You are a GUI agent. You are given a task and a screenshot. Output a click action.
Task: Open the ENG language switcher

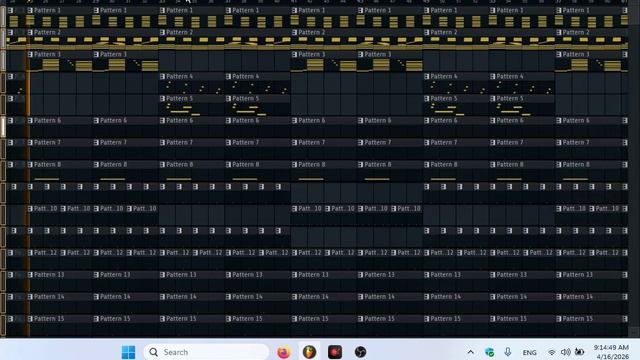[529, 352]
